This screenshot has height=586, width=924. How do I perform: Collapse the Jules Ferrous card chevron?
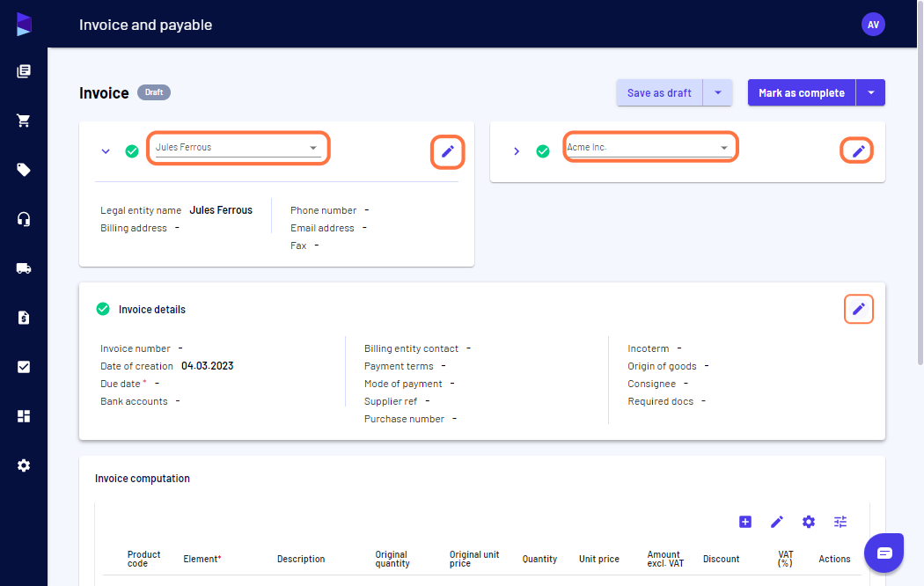pos(106,151)
